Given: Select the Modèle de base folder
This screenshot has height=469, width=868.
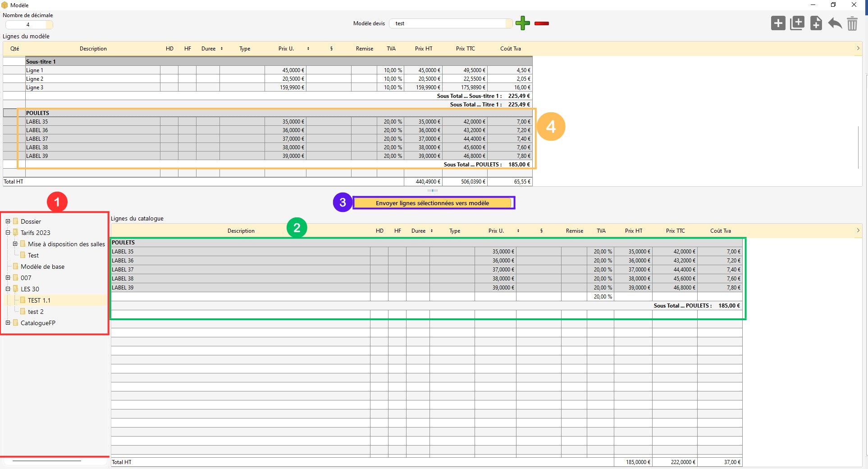Looking at the screenshot, I should point(42,267).
